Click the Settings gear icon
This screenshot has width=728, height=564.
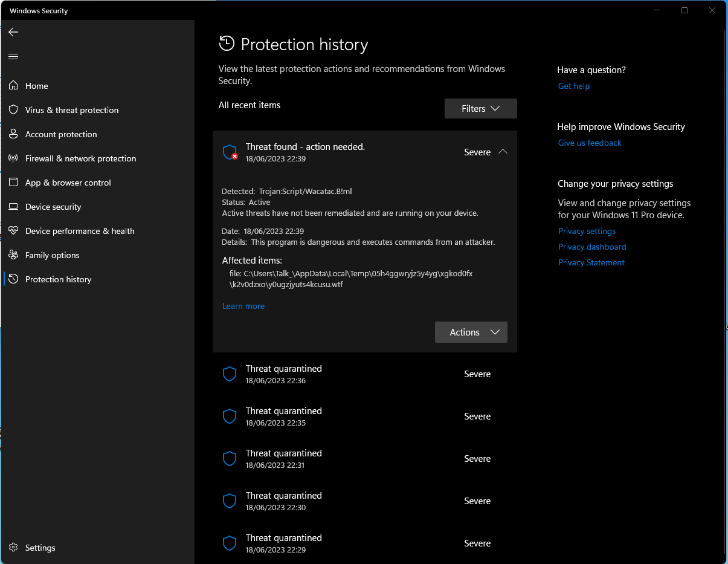(13, 548)
